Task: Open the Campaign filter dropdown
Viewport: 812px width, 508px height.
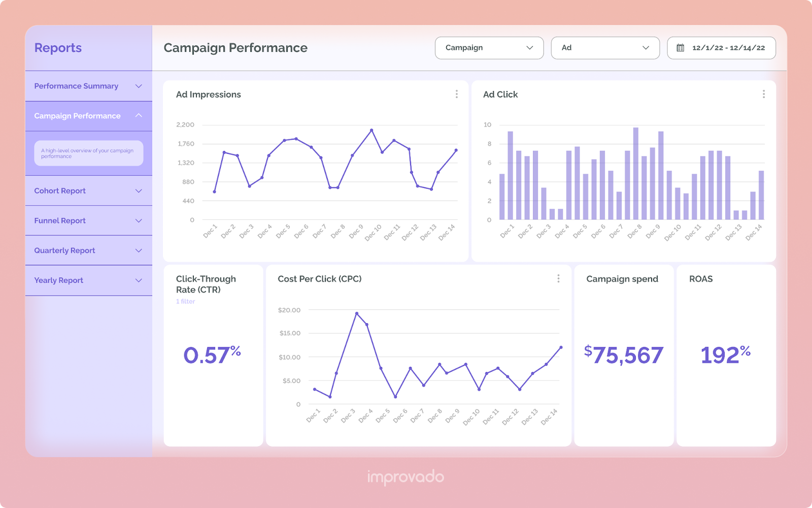Action: [x=489, y=48]
